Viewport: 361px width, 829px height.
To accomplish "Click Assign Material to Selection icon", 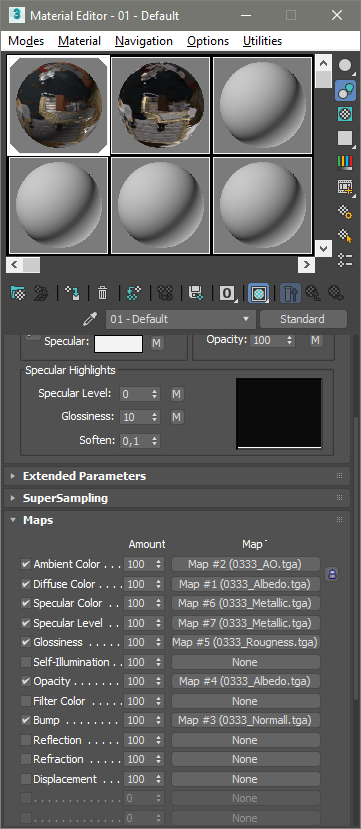I will click(71, 292).
